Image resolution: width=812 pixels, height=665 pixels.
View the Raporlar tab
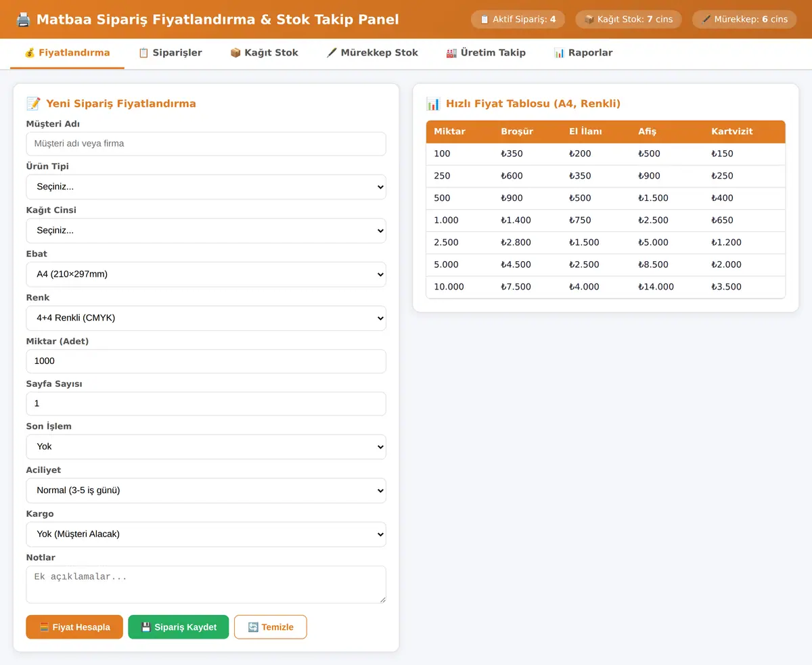click(x=583, y=53)
